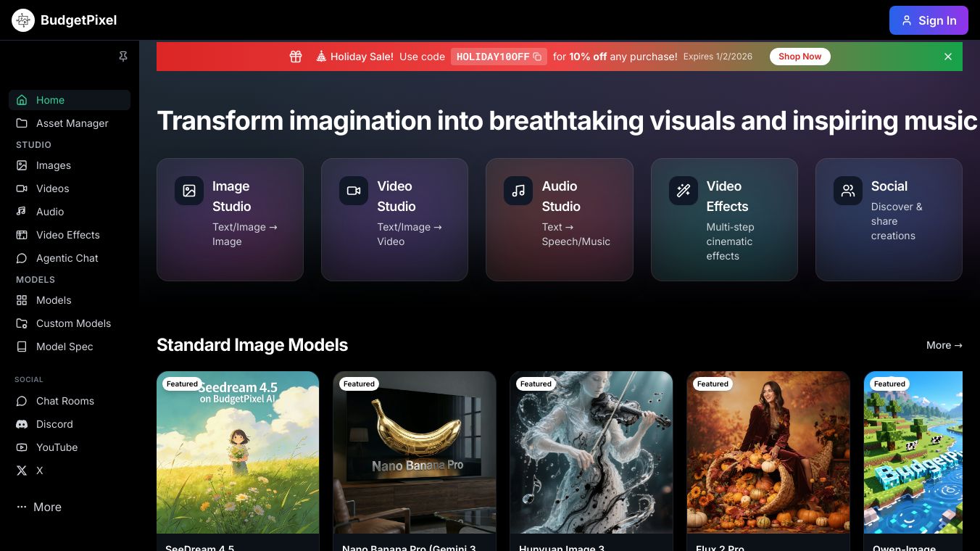Click the Videos camera icon in sidebar
This screenshot has width=980, height=551.
pyautogui.click(x=22, y=188)
